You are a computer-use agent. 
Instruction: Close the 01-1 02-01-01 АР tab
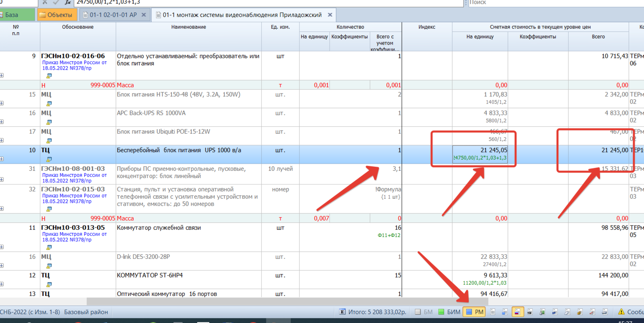click(144, 15)
